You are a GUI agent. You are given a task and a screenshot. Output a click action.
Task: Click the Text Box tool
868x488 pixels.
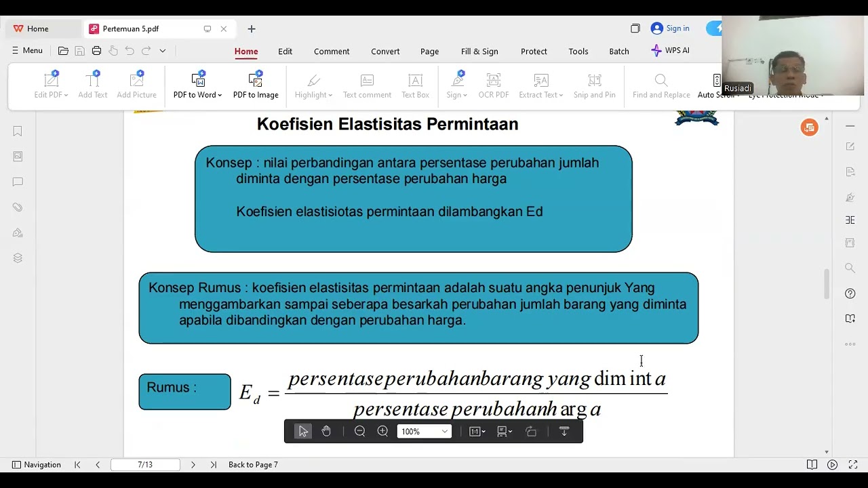(415, 85)
